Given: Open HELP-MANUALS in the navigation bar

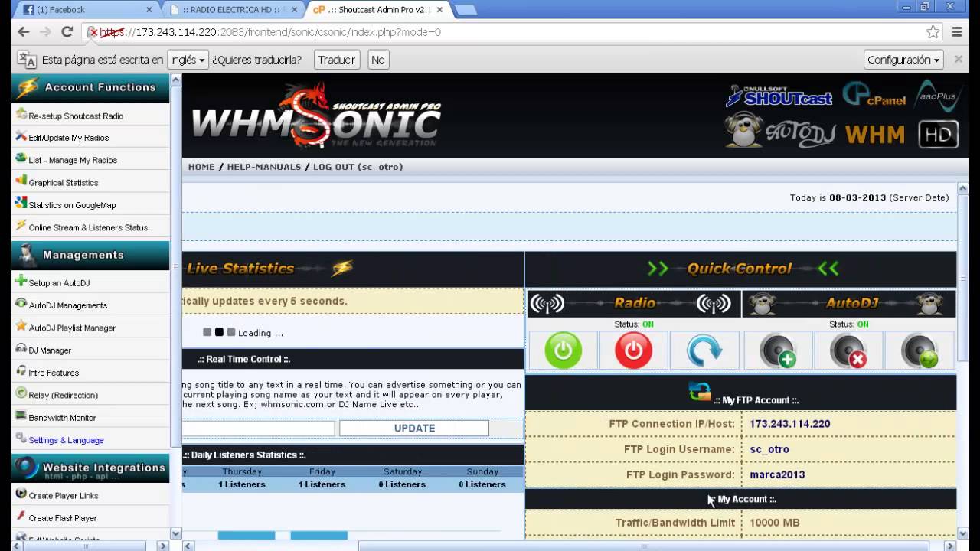Looking at the screenshot, I should tap(264, 167).
